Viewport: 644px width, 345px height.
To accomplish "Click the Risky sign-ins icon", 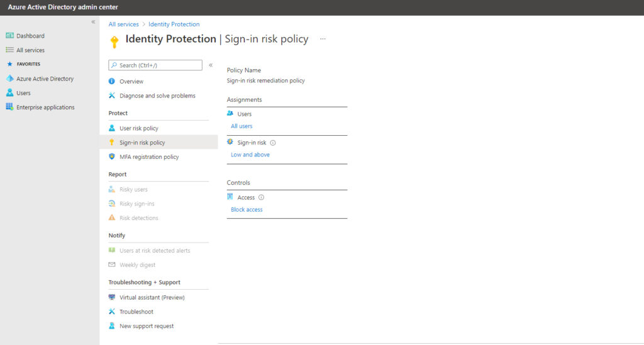I will (x=112, y=204).
